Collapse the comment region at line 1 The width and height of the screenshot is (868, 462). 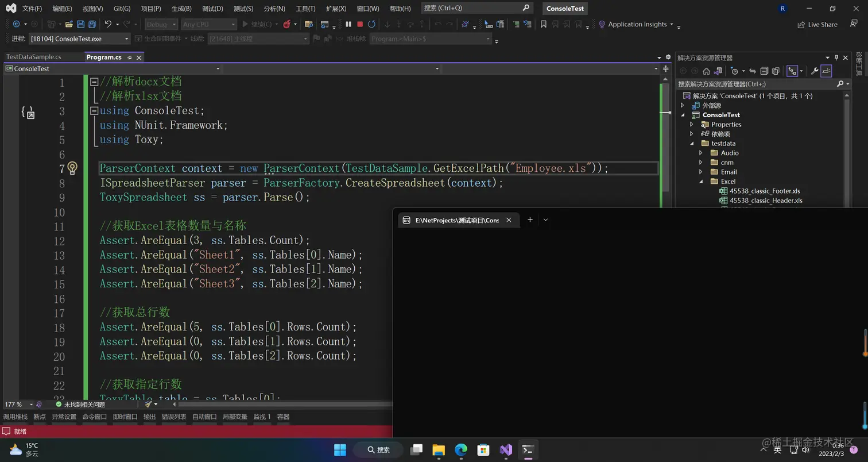94,82
